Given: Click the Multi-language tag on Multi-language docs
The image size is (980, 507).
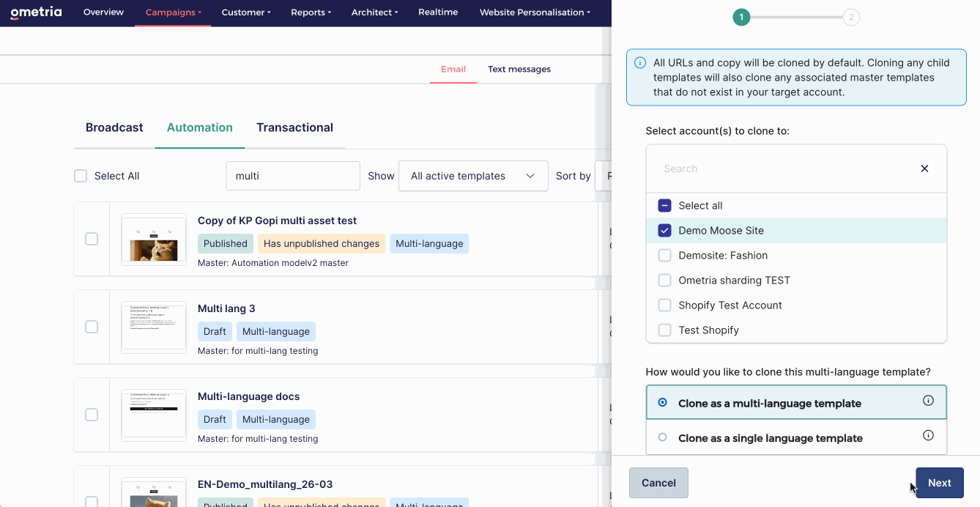Looking at the screenshot, I should click(x=276, y=420).
